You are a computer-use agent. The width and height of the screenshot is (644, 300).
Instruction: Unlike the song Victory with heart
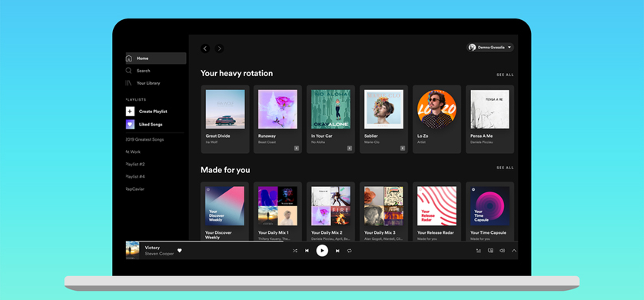point(180,250)
